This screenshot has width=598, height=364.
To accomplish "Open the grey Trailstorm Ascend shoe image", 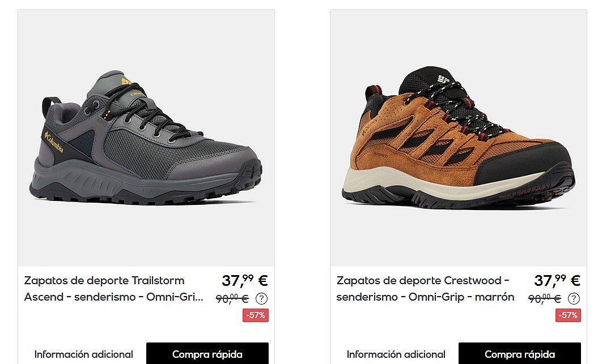I will coord(146,138).
